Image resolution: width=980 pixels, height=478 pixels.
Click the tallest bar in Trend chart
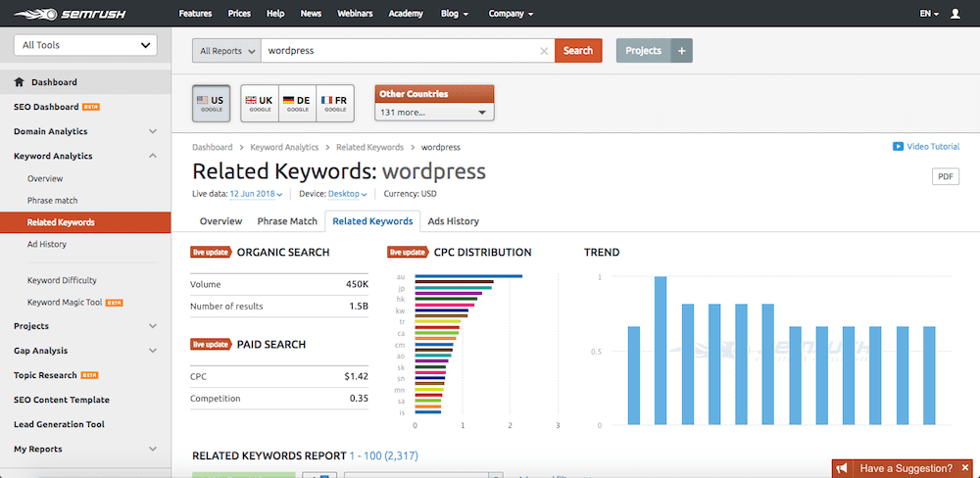[x=661, y=351]
